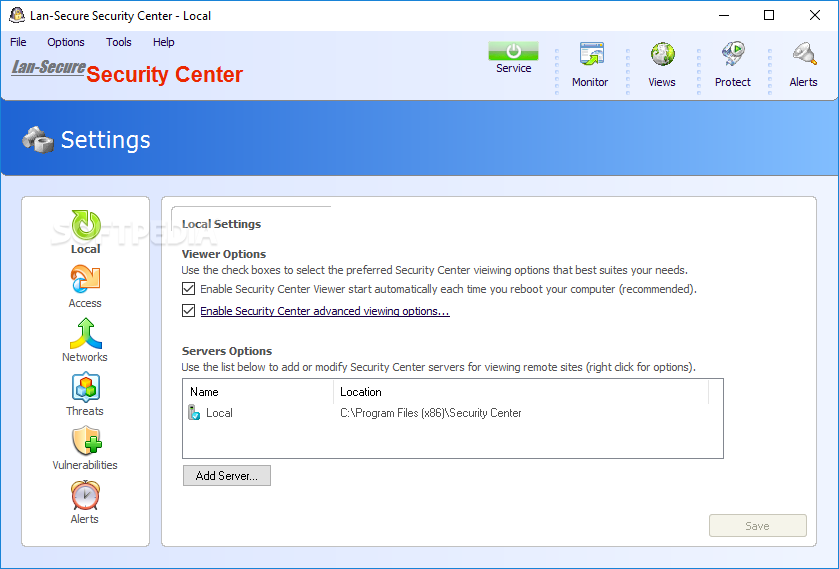
Task: Open the Help menu
Action: 163,42
